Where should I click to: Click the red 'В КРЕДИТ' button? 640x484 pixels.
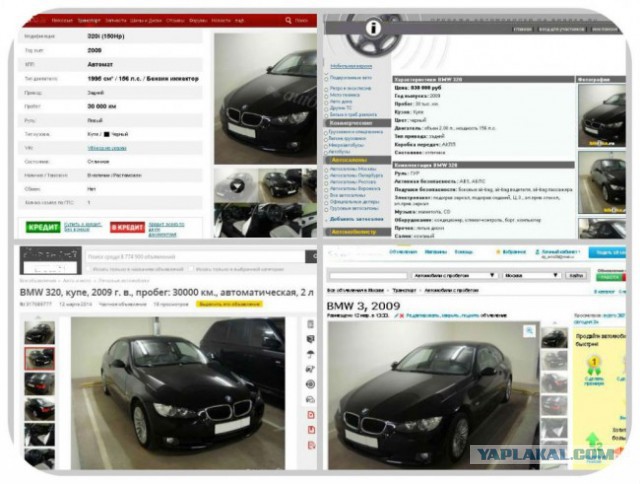pos(127,227)
